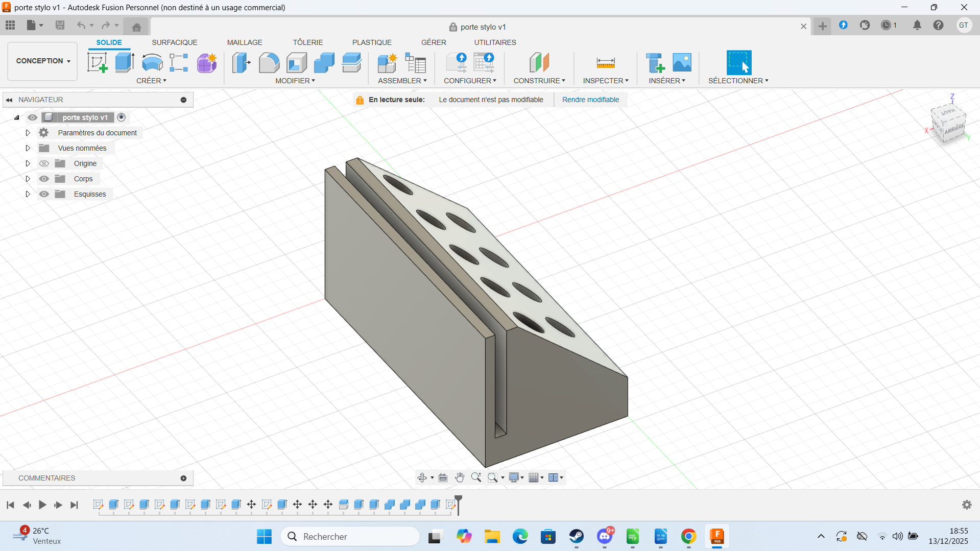
Task: Open the CONSTRUIRE menu
Action: (x=539, y=81)
